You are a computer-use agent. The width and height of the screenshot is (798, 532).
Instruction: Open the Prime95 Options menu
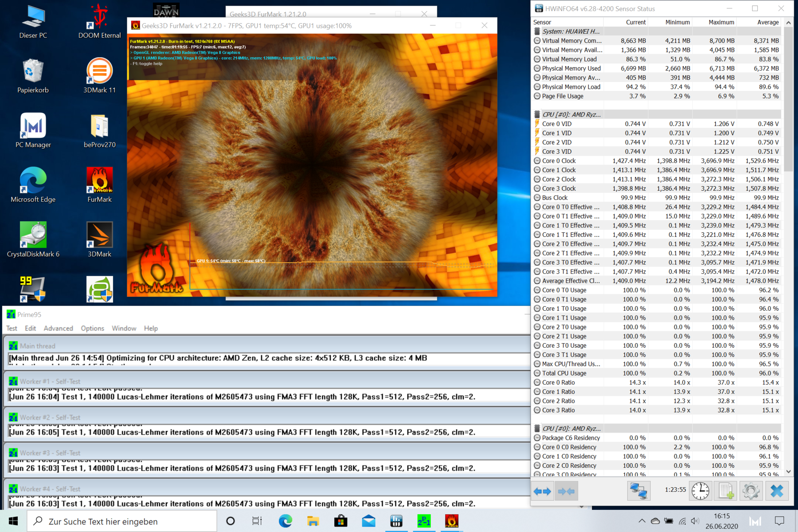92,328
